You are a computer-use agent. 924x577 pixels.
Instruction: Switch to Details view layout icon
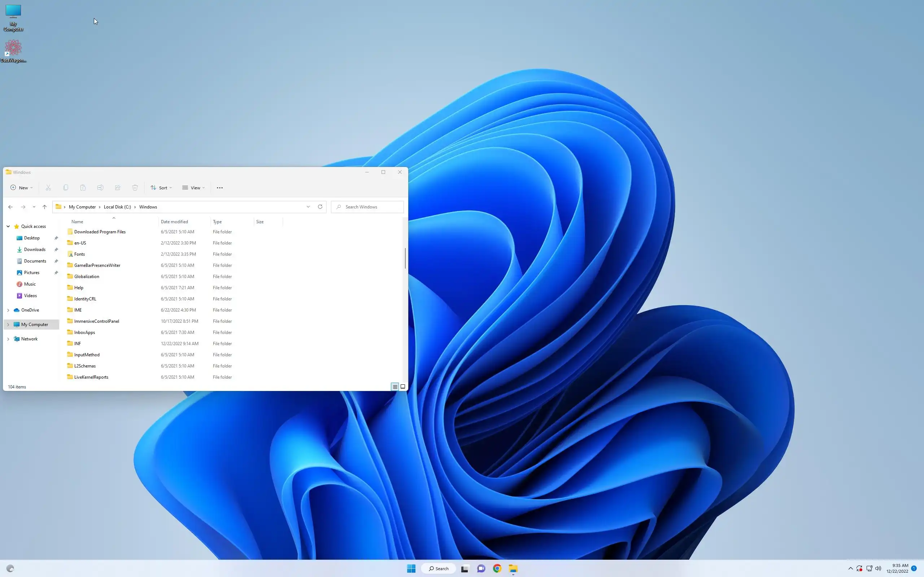(x=395, y=387)
